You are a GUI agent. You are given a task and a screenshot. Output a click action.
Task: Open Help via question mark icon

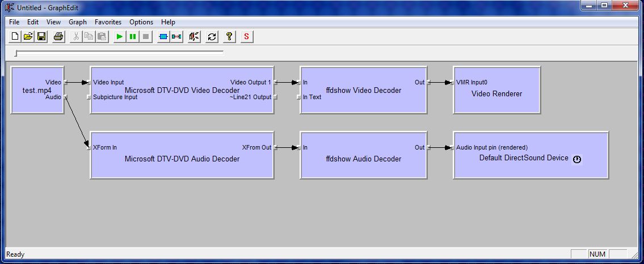[229, 36]
